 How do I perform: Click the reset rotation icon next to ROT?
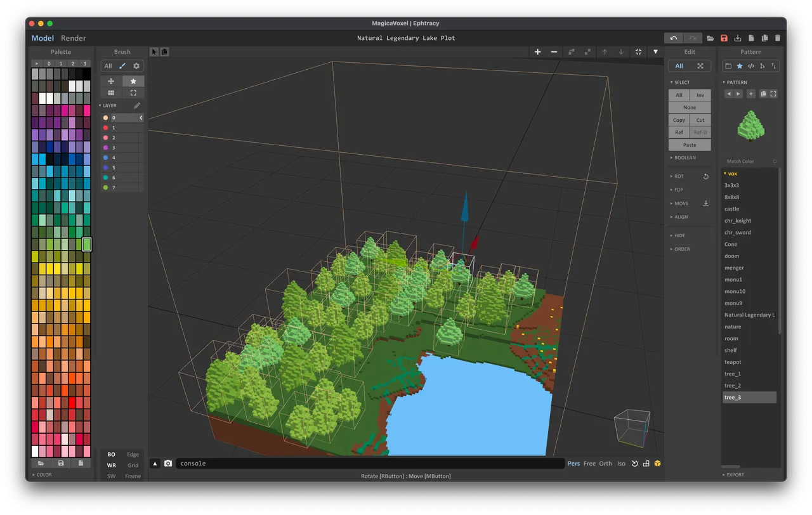click(706, 176)
